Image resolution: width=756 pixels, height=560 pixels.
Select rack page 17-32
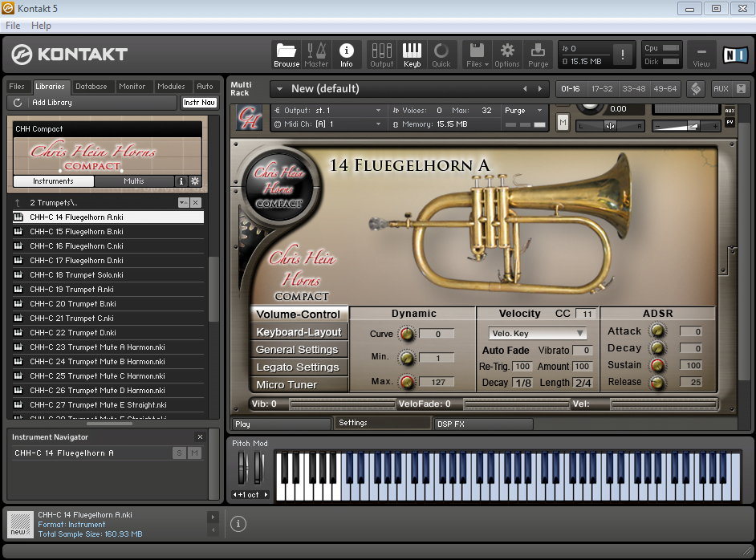[602, 89]
